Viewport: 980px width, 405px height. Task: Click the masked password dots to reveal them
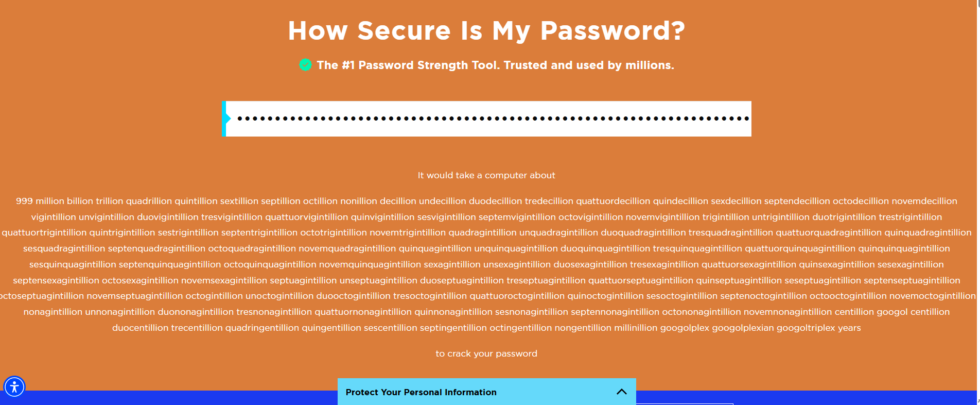tap(489, 119)
